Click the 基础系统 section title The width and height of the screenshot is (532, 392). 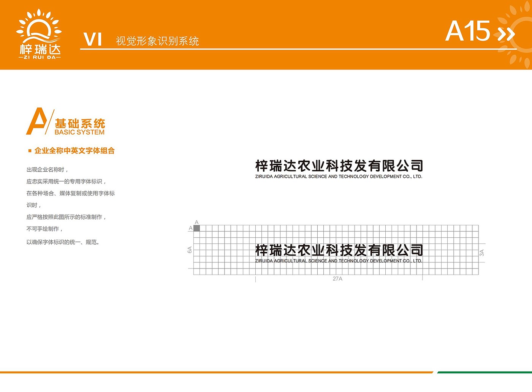pos(80,123)
